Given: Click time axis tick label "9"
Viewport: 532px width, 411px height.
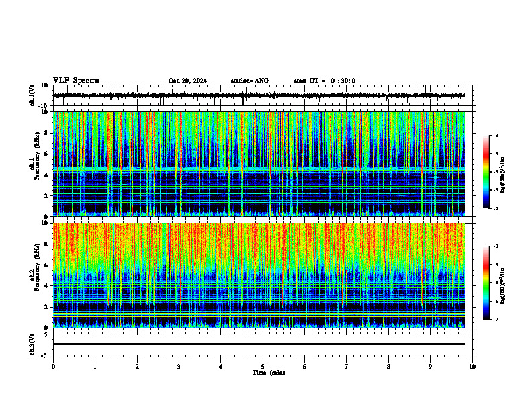Looking at the screenshot, I should coord(430,367).
